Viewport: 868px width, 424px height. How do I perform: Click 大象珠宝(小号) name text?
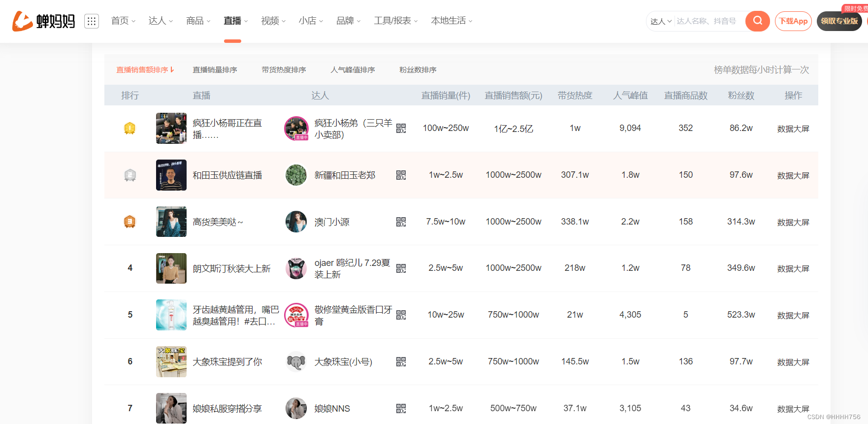(343, 362)
